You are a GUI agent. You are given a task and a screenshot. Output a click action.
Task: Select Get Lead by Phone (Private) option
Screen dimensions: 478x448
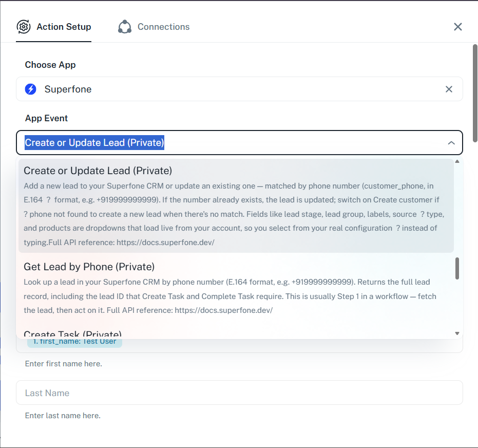point(236,288)
